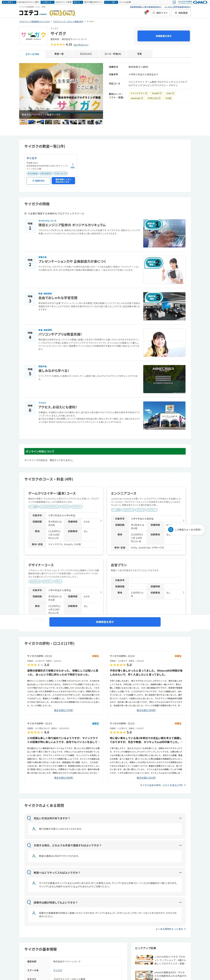Open the Minecraft feature image
This screenshot has width=210, height=980.
(x=164, y=379)
